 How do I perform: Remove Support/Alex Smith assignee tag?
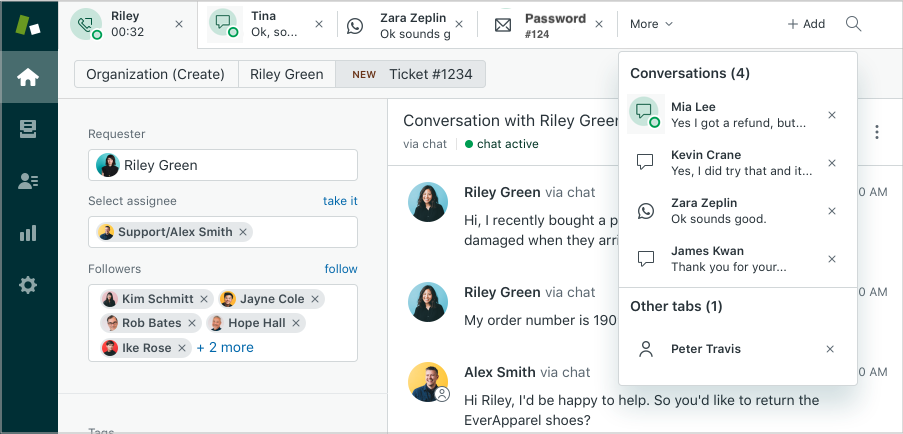pos(244,232)
